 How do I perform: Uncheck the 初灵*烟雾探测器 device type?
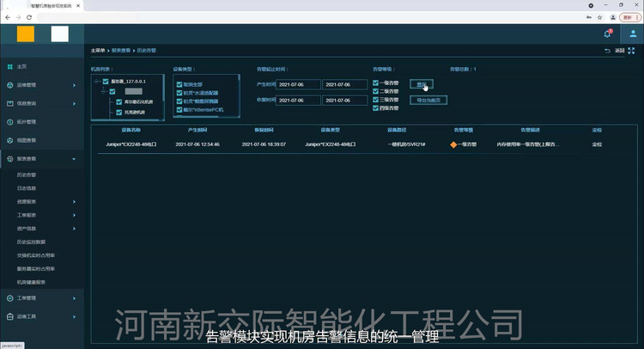coord(179,101)
